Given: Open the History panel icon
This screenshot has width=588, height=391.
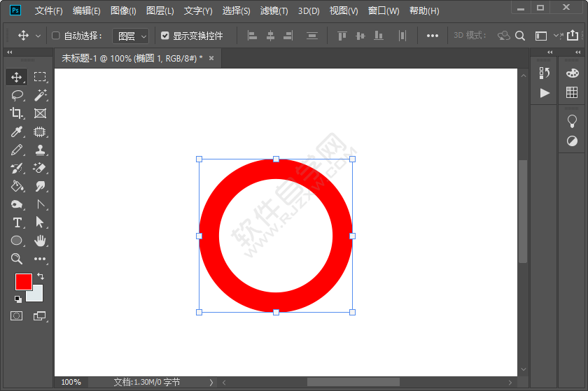Looking at the screenshot, I should [x=545, y=73].
